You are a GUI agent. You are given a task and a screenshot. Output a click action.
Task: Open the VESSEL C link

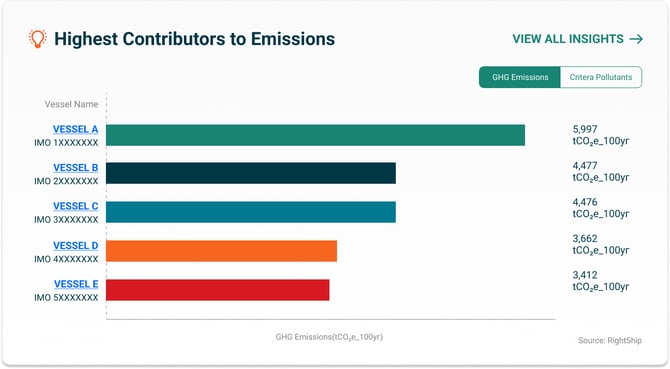click(76, 206)
